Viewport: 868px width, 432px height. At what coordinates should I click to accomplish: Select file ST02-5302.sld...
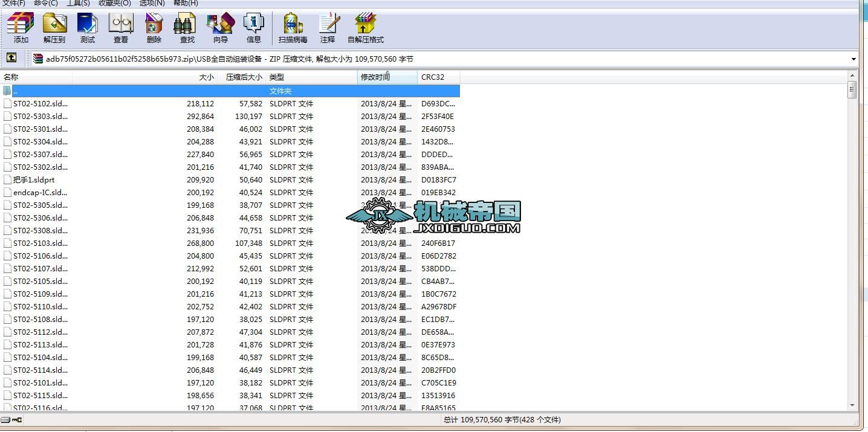[40, 167]
